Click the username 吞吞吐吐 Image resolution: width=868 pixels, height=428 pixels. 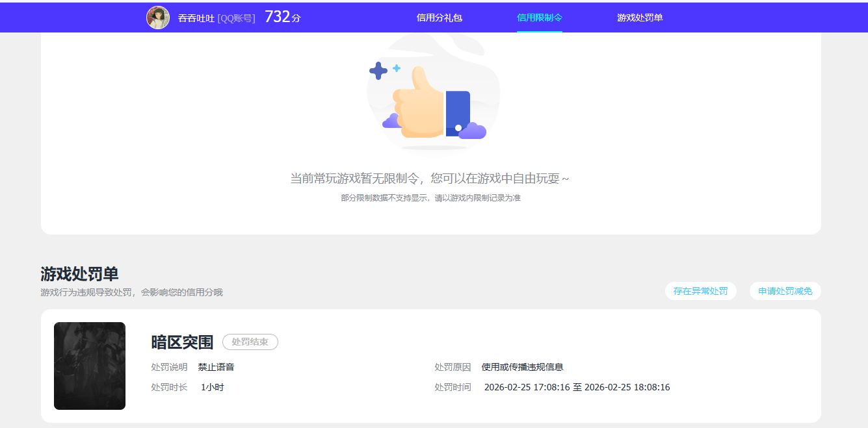[196, 18]
